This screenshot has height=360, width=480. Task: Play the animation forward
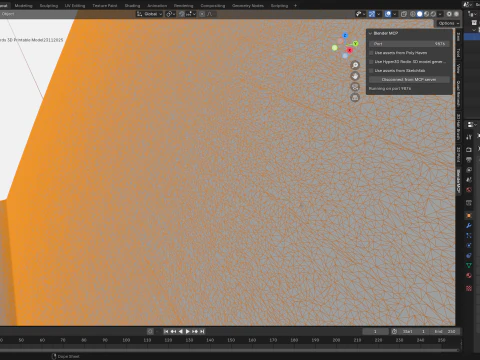[x=188, y=331]
